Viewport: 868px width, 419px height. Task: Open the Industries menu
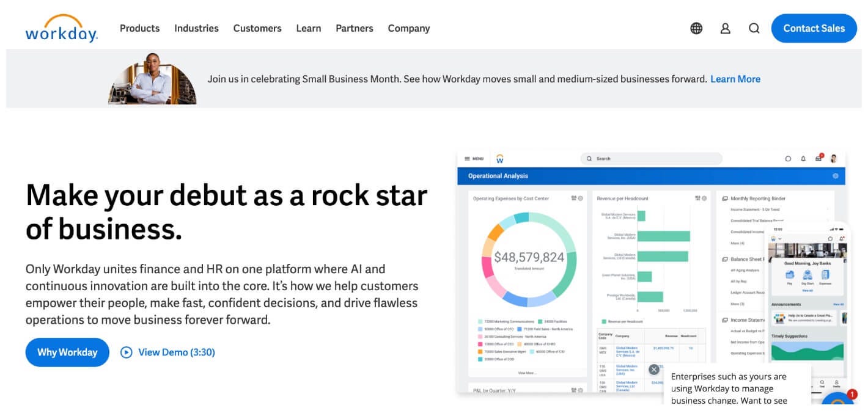(x=196, y=28)
